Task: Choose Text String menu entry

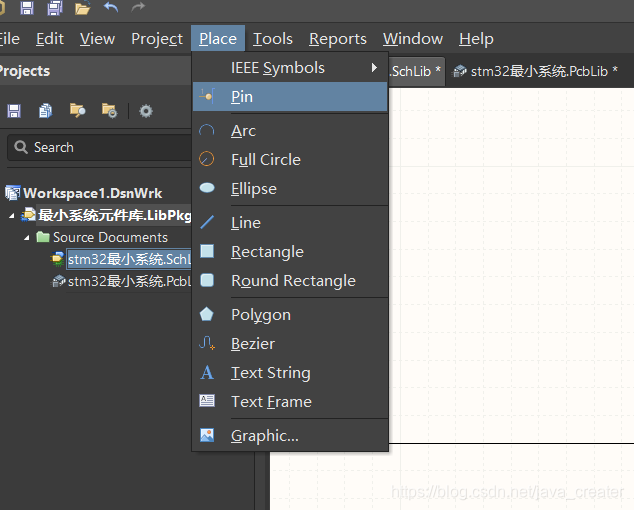Action: pyautogui.click(x=290, y=373)
